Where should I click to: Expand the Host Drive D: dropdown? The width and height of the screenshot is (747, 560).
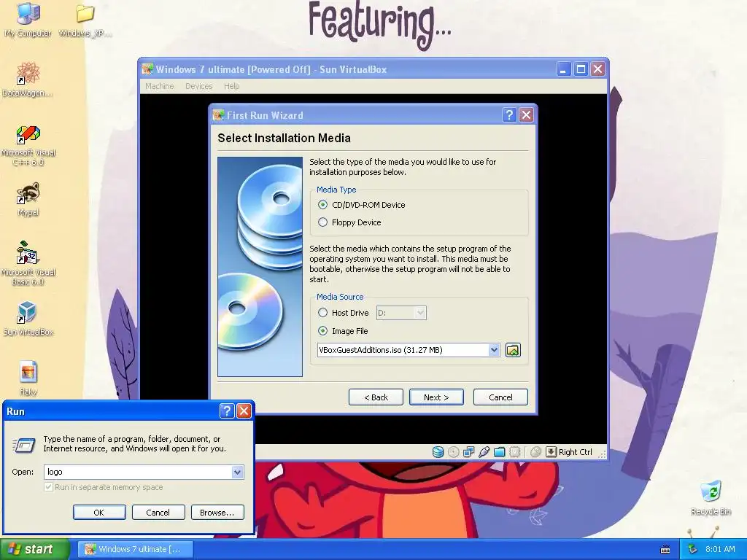[x=419, y=313]
